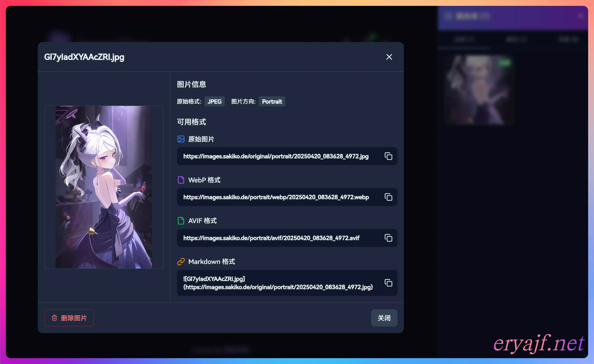Image resolution: width=594 pixels, height=364 pixels.
Task: Click the portrait preview image
Action: pos(104,187)
